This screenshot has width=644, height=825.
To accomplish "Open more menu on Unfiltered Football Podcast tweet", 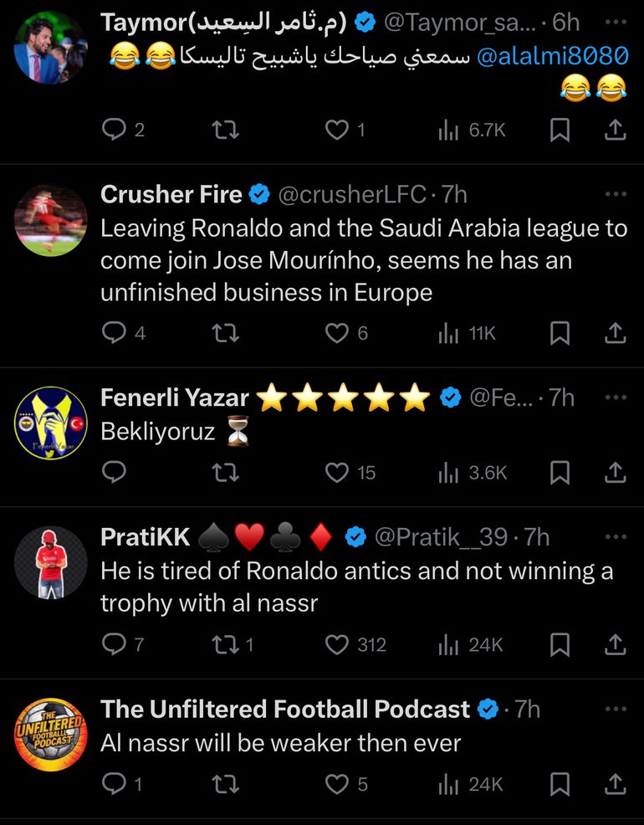I will pyautogui.click(x=616, y=708).
